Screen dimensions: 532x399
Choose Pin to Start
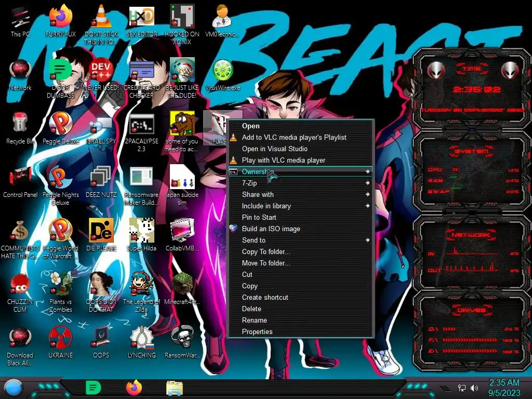click(301, 218)
